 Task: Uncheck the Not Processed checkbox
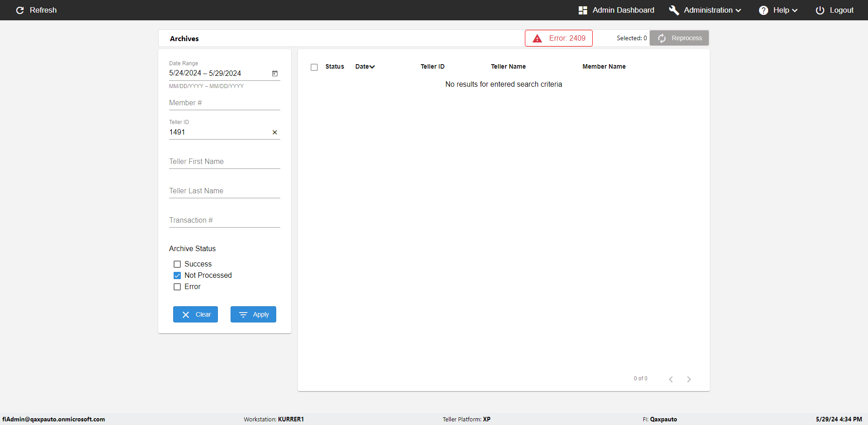[x=177, y=276]
